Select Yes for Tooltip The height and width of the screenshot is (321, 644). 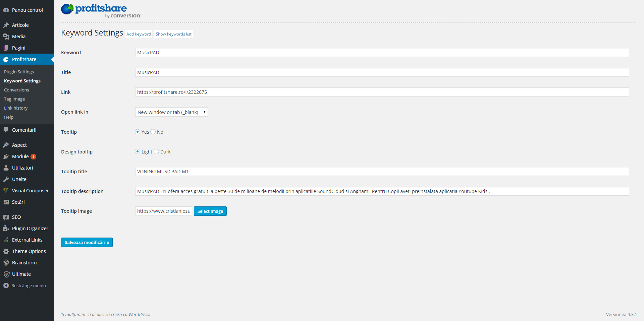pos(138,132)
